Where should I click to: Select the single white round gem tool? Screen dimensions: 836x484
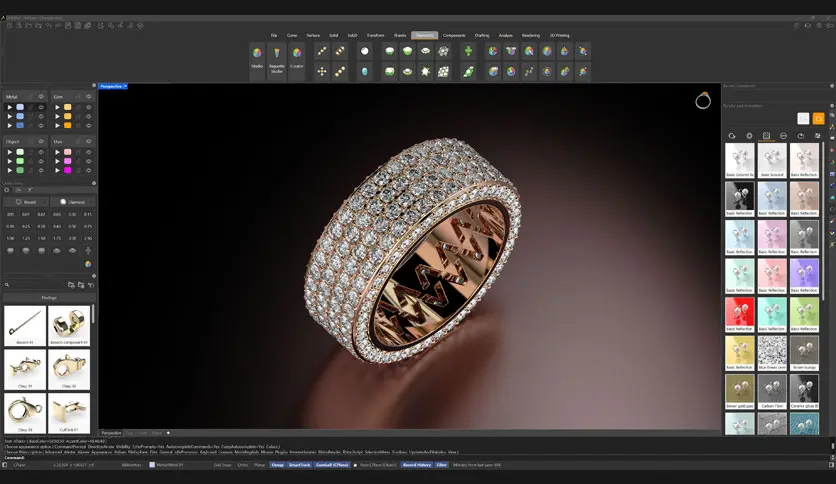pos(365,51)
